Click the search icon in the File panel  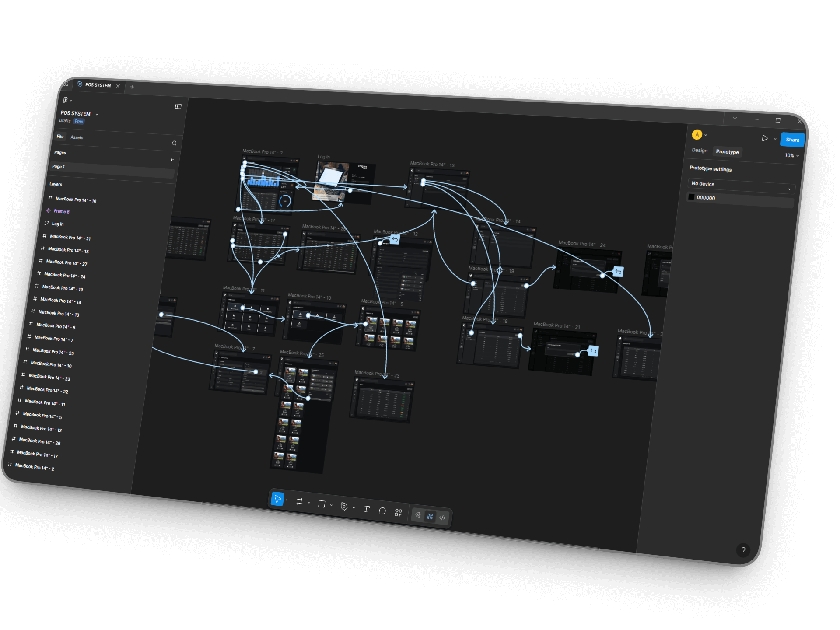pyautogui.click(x=174, y=143)
